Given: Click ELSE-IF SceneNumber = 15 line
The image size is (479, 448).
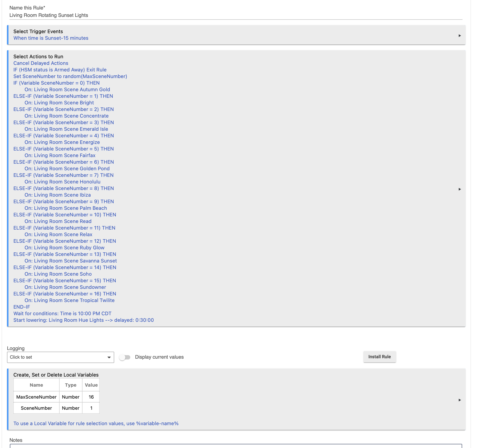Looking at the screenshot, I should click(x=65, y=281).
